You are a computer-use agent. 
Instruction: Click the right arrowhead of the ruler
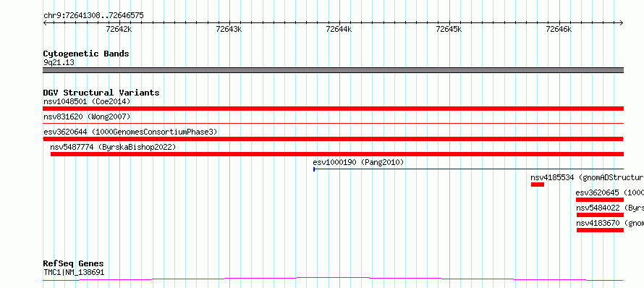[x=622, y=23]
